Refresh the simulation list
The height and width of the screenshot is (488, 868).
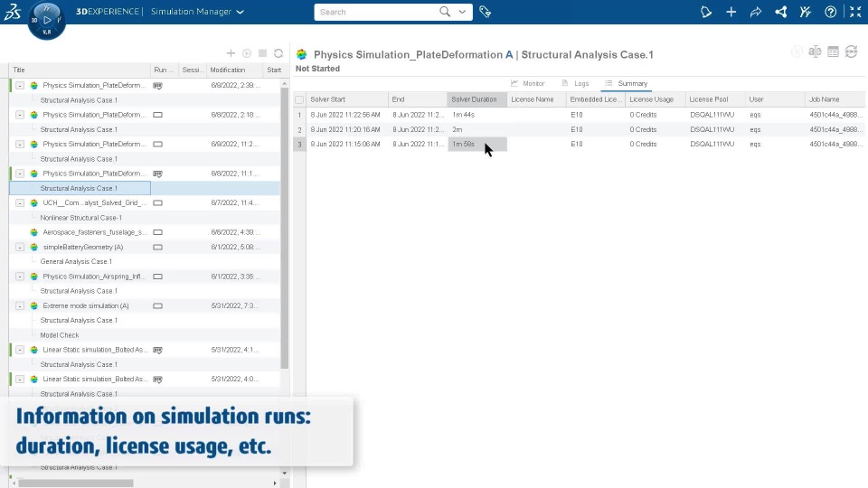point(278,53)
